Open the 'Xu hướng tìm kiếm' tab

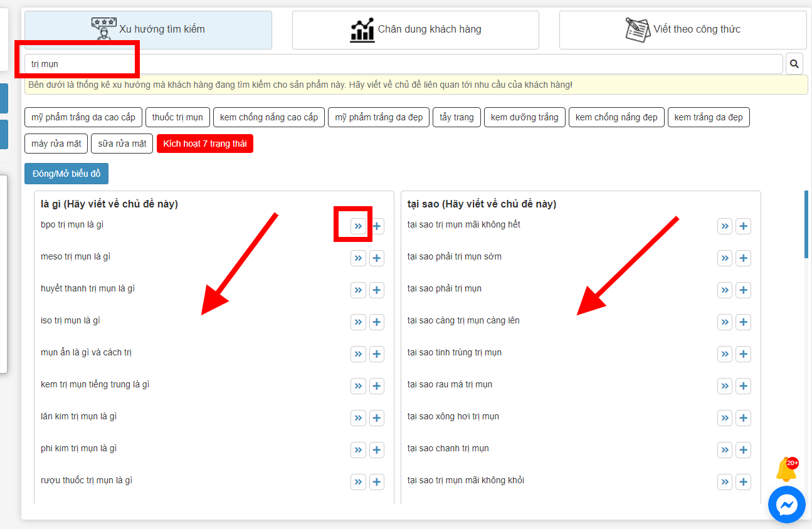(x=148, y=29)
